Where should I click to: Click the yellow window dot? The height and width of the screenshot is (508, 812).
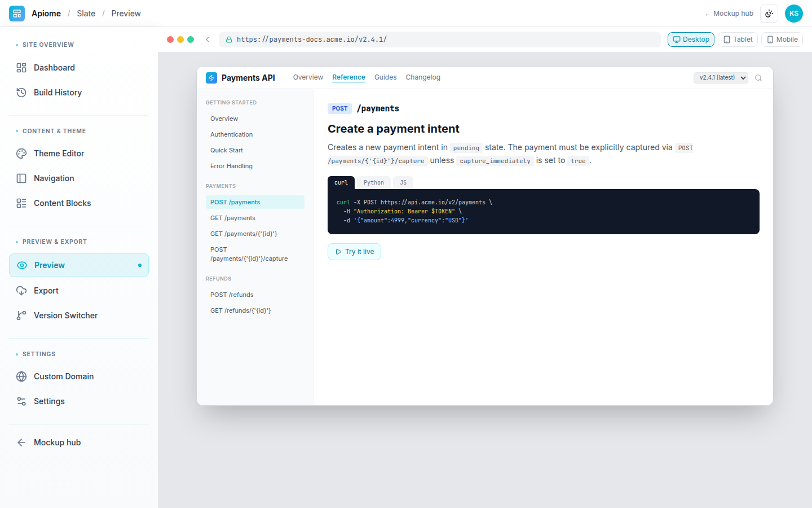[x=180, y=40]
